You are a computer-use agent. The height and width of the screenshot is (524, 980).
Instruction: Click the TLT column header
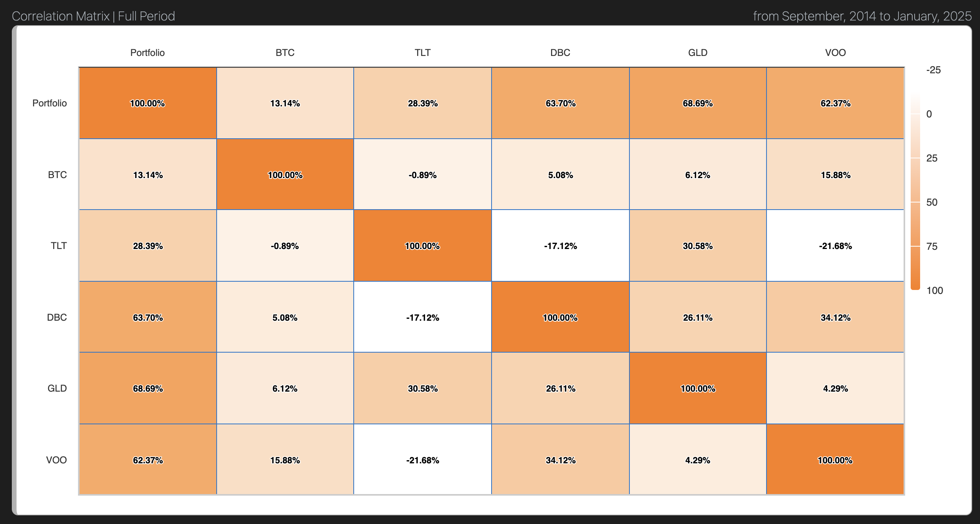coord(422,53)
